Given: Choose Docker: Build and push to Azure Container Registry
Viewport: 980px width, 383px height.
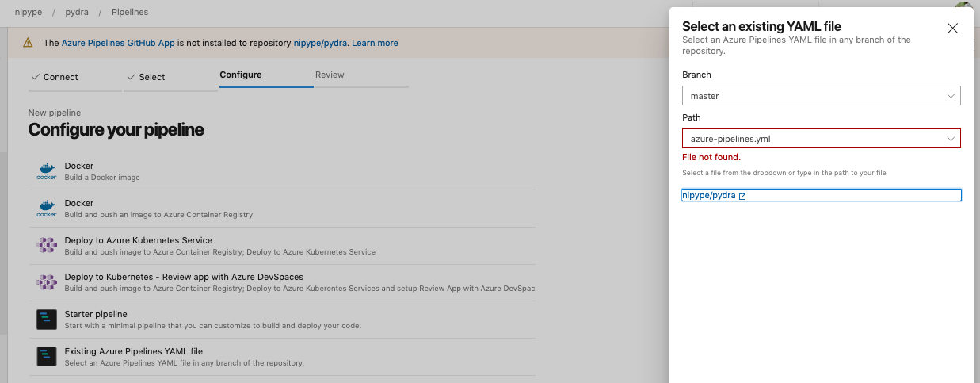Looking at the screenshot, I should (x=282, y=209).
